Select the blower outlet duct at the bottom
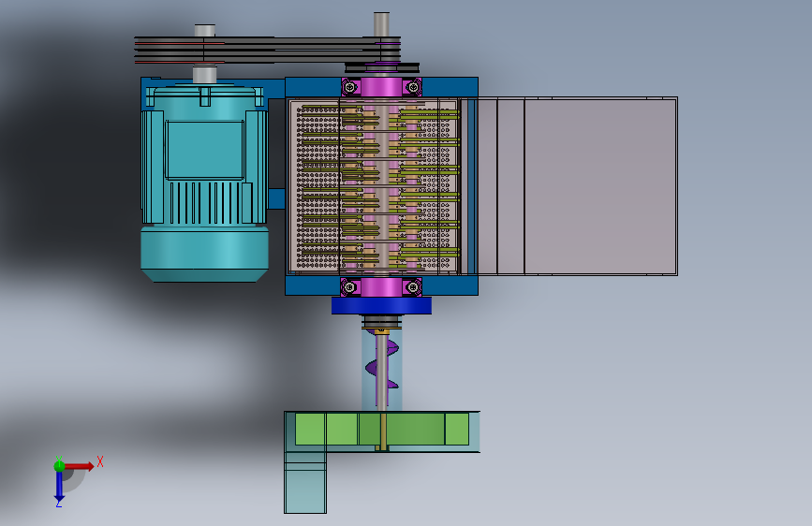 click(x=305, y=483)
